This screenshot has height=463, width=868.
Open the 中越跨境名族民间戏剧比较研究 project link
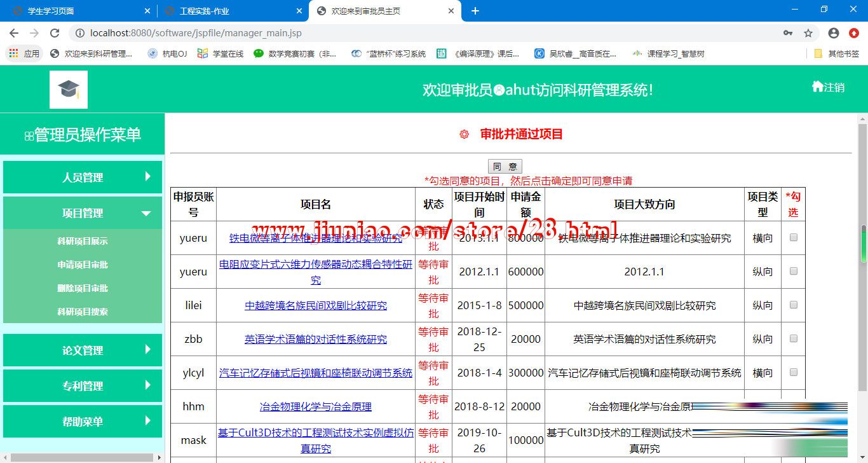(316, 305)
